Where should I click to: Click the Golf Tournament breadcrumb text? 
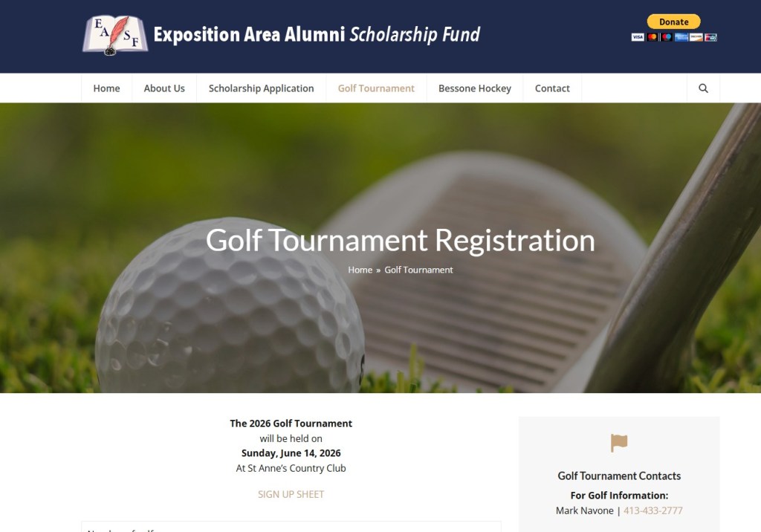click(418, 270)
